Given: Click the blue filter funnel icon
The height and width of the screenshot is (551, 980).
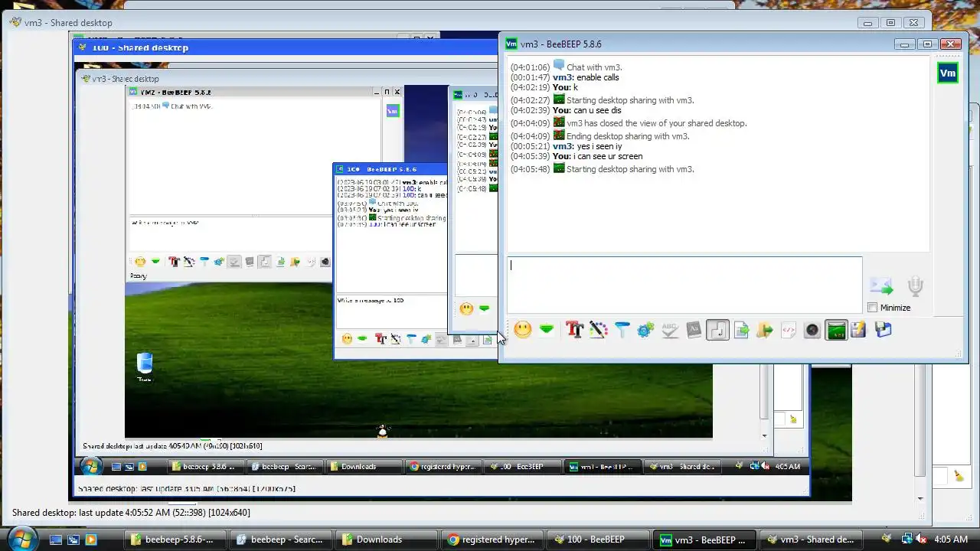Looking at the screenshot, I should pos(622,330).
